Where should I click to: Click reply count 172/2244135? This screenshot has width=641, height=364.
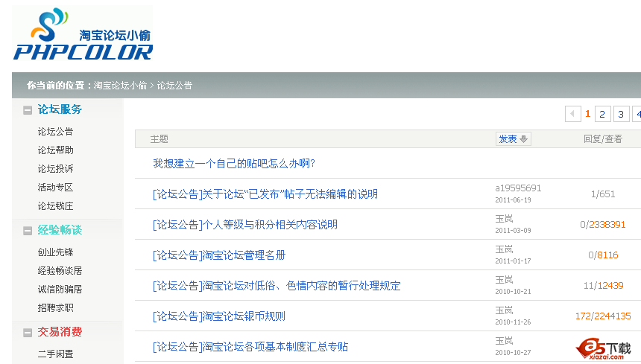pyautogui.click(x=603, y=316)
